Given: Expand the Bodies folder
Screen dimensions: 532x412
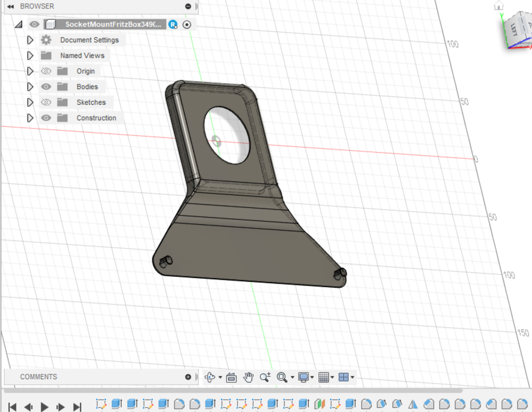Looking at the screenshot, I should coord(30,87).
